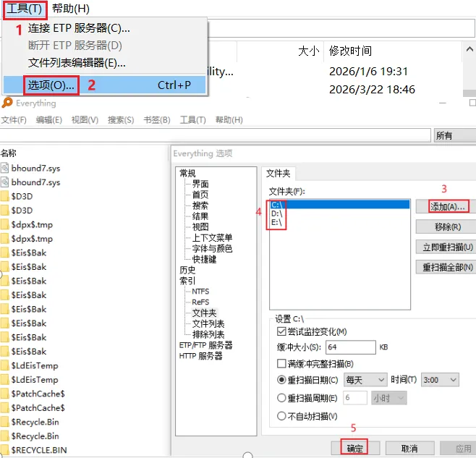This screenshot has width=476, height=458.
Task: Click the 缓冲大小 input field showing 64
Action: point(351,347)
